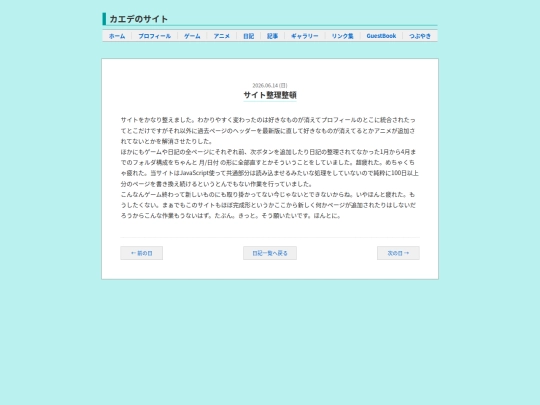Open the ゲーム section
This screenshot has height=405, width=540.
point(192,36)
